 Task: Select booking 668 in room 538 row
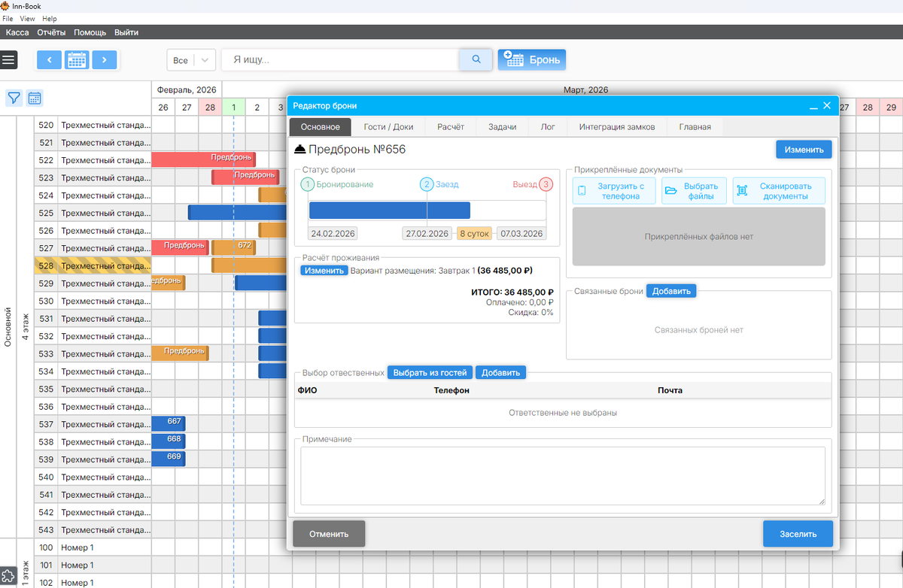coord(169,442)
